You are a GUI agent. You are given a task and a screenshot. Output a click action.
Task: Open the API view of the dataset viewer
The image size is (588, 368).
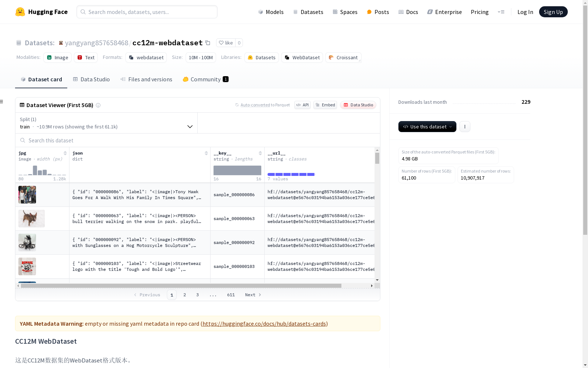click(x=302, y=105)
